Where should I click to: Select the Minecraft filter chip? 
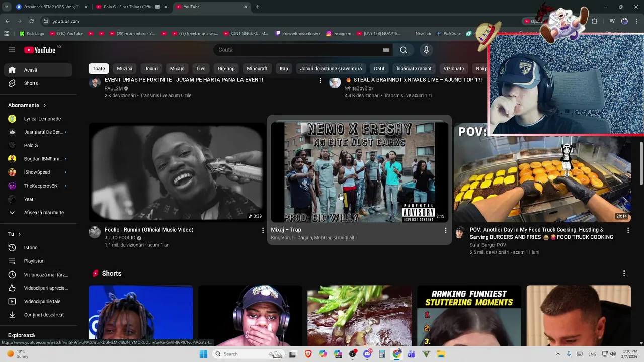(257, 69)
